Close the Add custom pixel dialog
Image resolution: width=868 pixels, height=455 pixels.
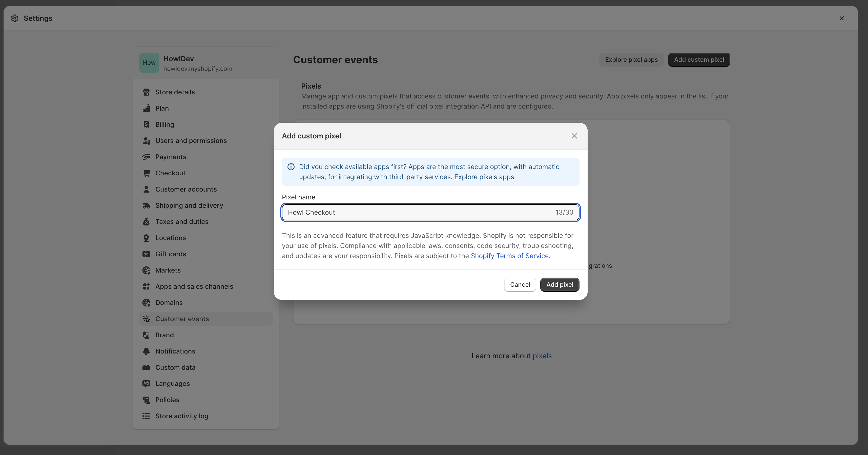tap(574, 136)
